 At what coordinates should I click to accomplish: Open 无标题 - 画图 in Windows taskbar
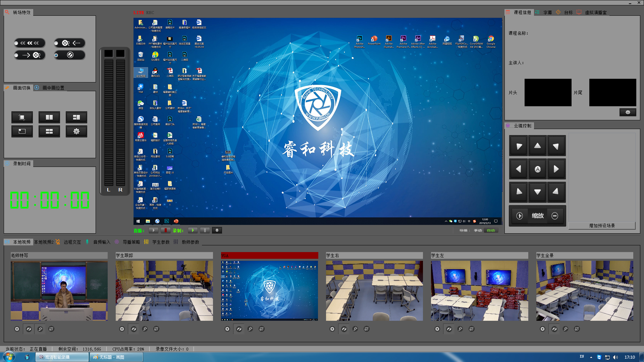point(116,357)
